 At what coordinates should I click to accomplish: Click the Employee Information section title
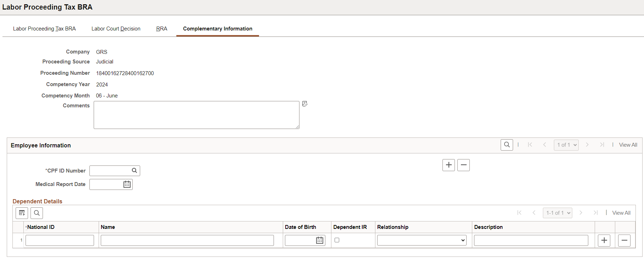[41, 145]
